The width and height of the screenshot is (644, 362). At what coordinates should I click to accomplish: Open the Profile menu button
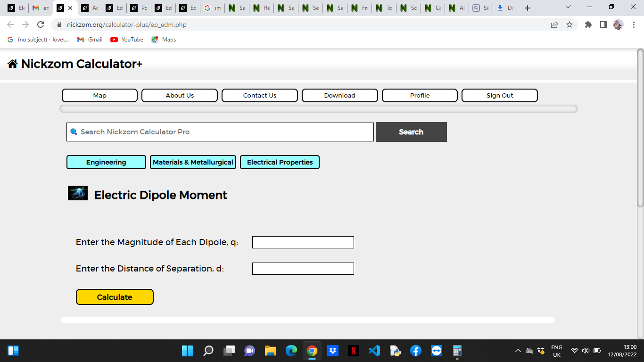pos(420,95)
